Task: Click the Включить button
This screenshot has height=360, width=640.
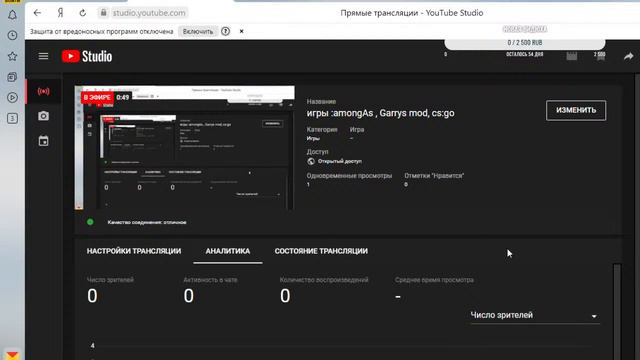Action: [x=198, y=31]
